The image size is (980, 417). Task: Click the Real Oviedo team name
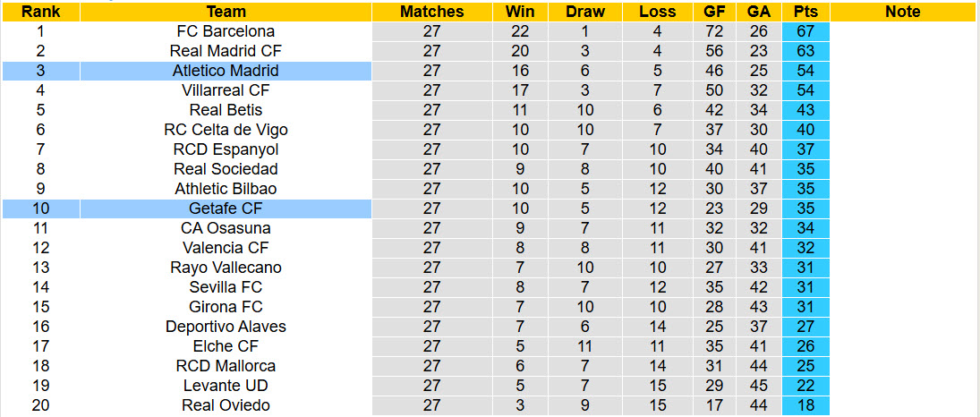tap(226, 405)
